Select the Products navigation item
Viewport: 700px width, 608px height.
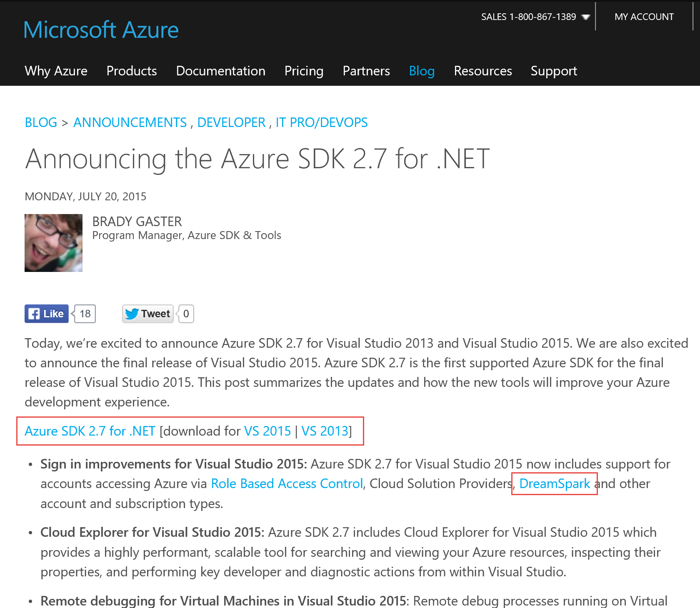(x=132, y=71)
